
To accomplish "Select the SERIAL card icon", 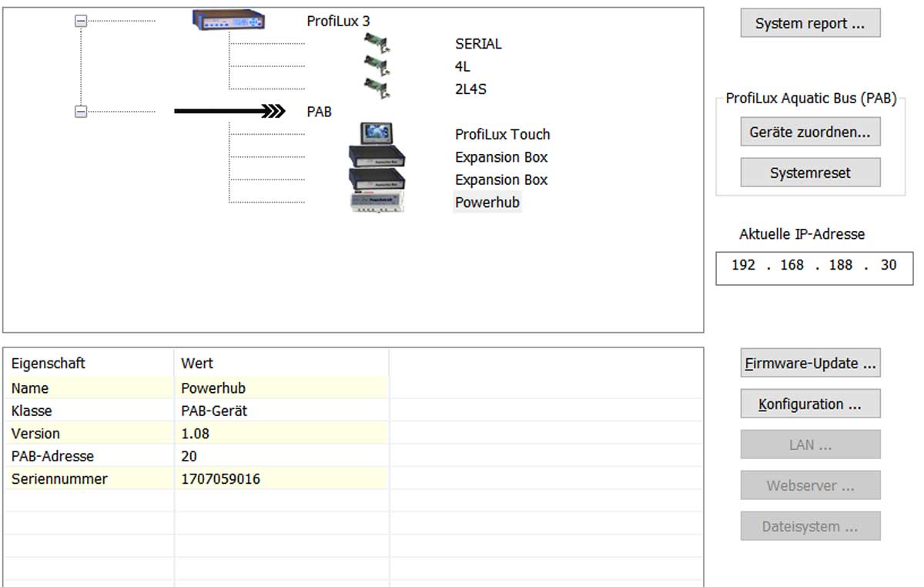I will (376, 44).
